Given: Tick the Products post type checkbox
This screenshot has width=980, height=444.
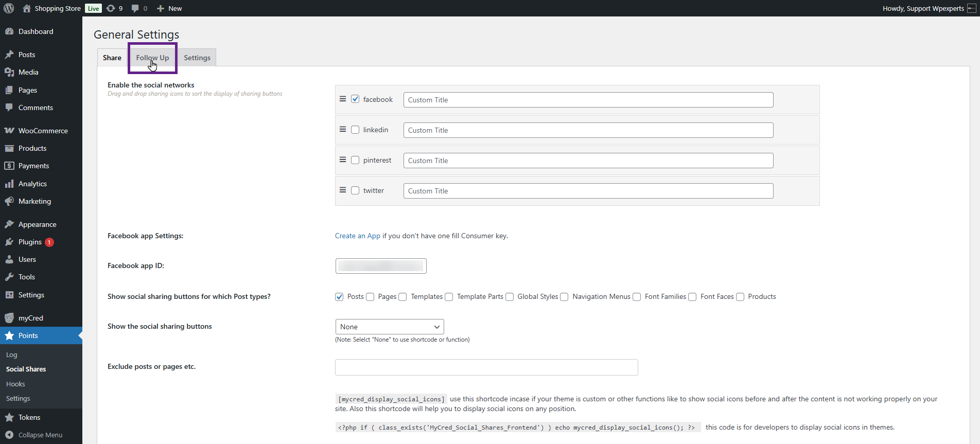Looking at the screenshot, I should point(740,297).
